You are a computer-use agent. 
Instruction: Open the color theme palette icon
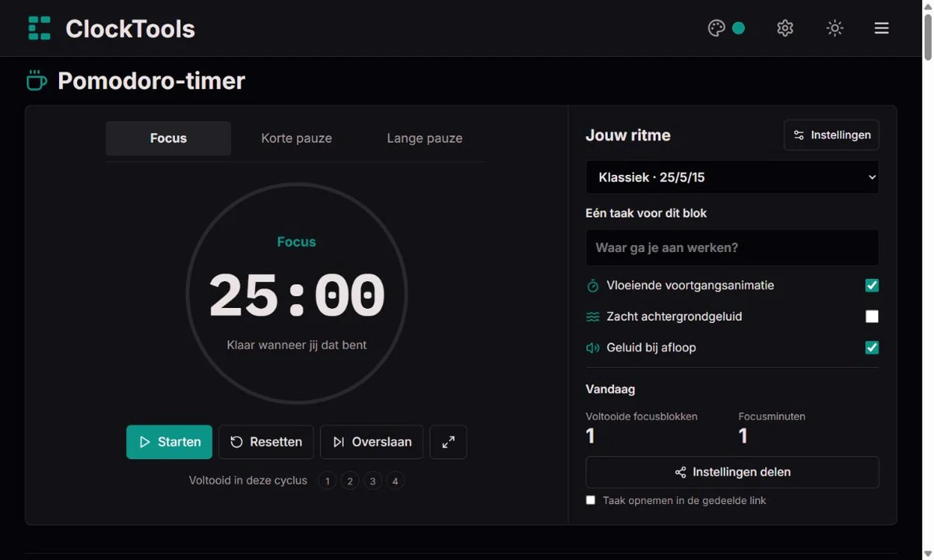click(x=717, y=28)
